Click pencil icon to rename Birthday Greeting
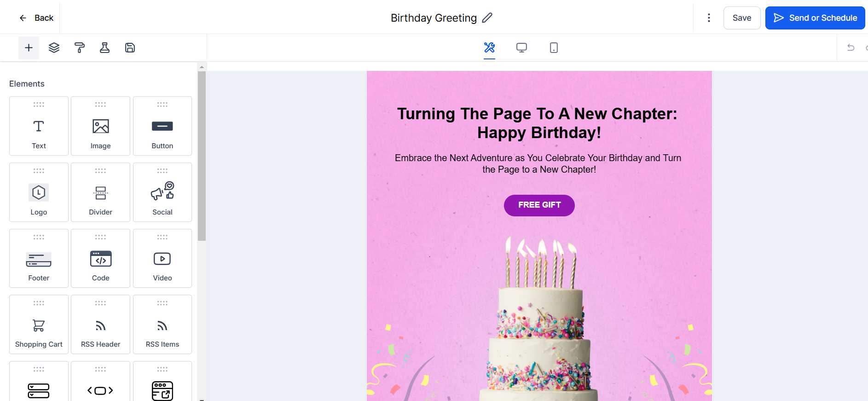 [x=487, y=18]
